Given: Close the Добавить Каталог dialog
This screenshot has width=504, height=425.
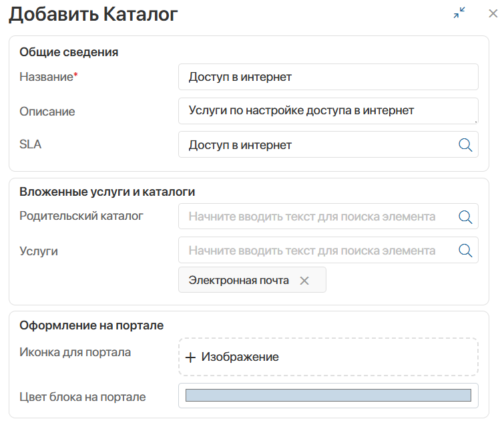Looking at the screenshot, I should [493, 13].
